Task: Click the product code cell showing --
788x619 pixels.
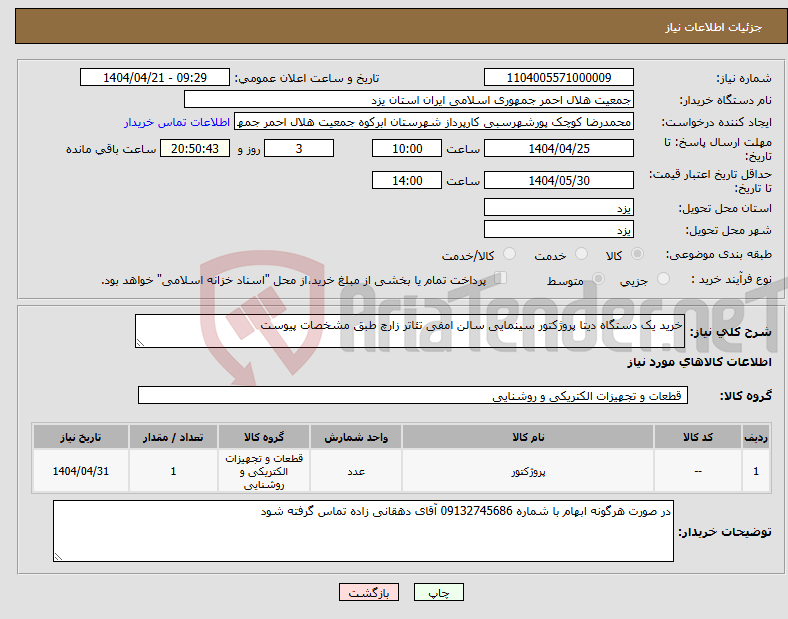Action: [698, 471]
